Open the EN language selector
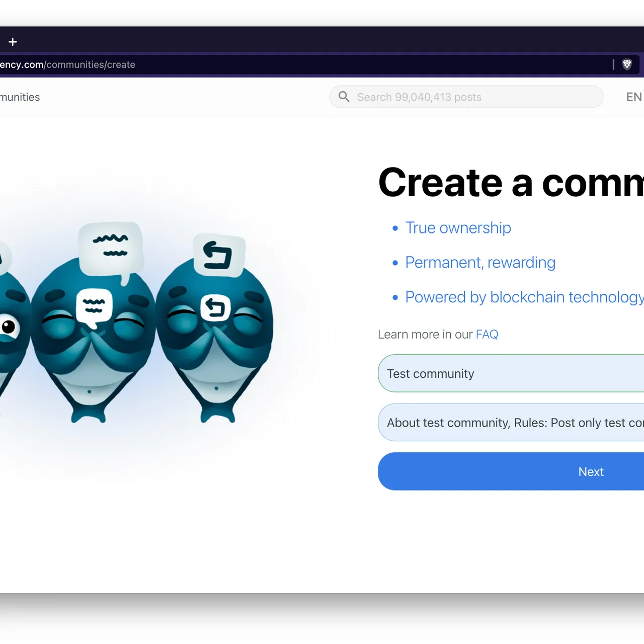The height and width of the screenshot is (644, 644). point(633,97)
